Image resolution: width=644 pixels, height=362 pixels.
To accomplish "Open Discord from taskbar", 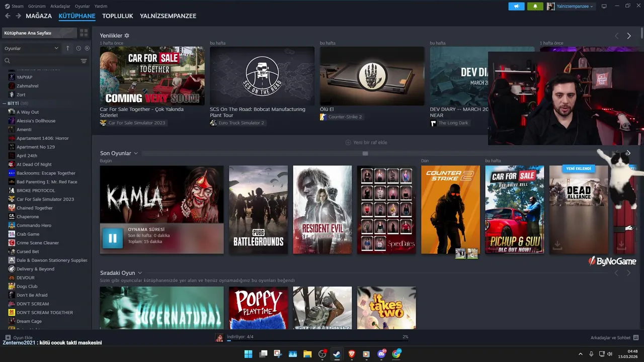I will point(381,354).
